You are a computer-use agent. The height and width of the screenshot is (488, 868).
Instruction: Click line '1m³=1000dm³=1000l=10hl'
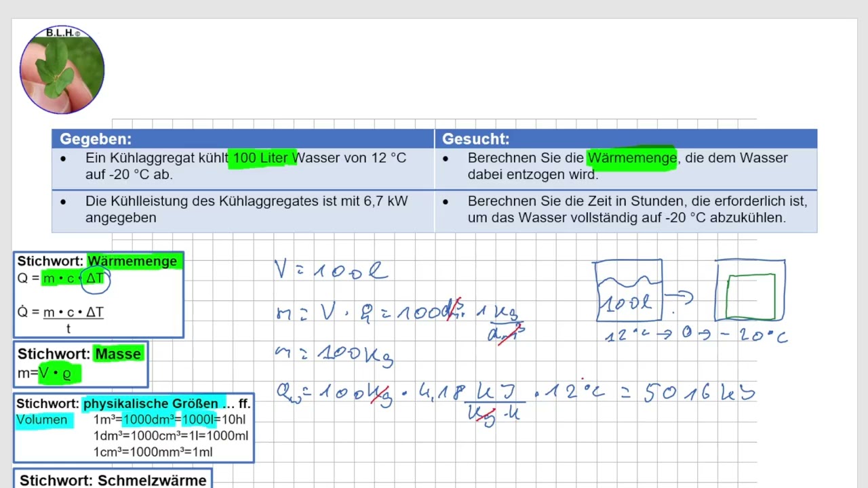pyautogui.click(x=170, y=420)
